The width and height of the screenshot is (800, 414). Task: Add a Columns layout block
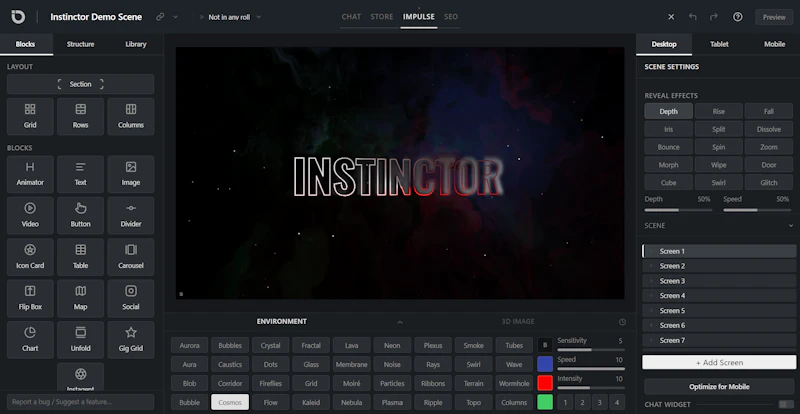[131, 116]
